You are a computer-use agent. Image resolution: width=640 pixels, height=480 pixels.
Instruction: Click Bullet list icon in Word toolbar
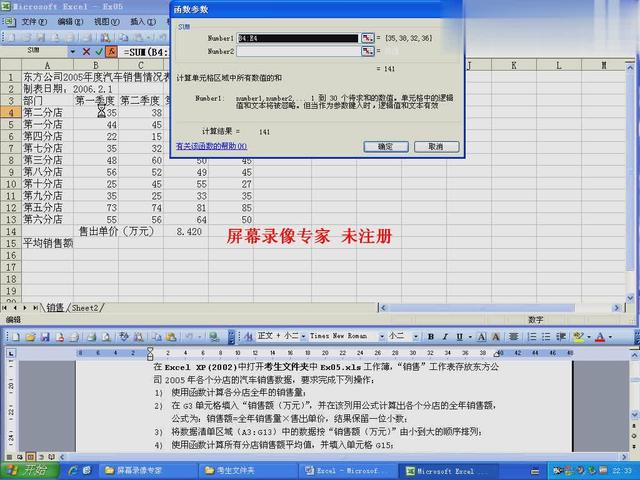(546, 337)
